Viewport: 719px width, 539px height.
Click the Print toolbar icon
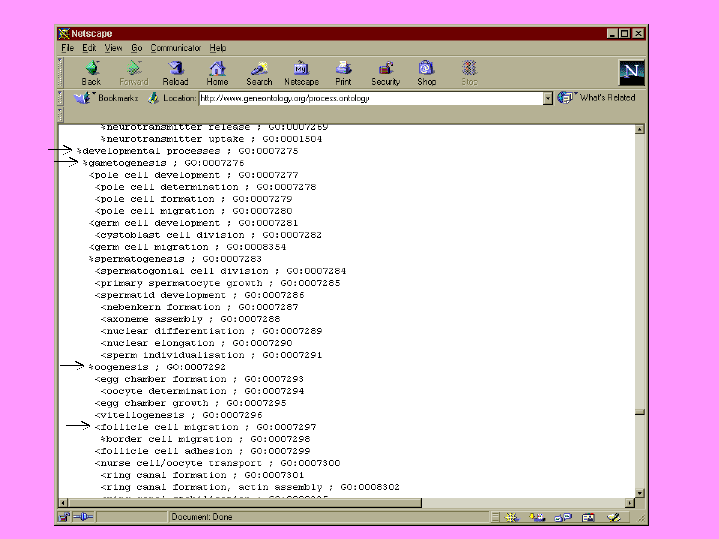[x=343, y=72]
